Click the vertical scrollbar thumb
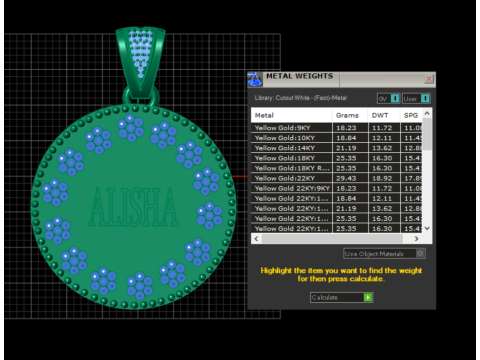 427,134
